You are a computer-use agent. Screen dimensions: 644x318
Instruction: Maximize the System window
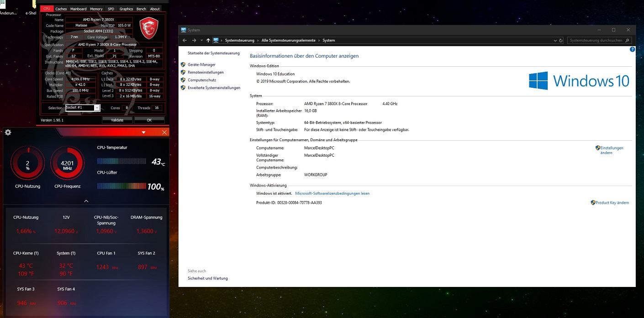613,30
